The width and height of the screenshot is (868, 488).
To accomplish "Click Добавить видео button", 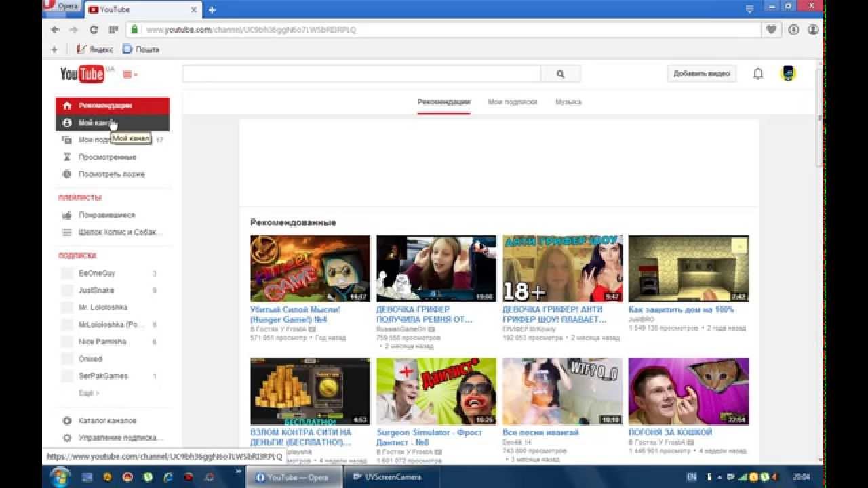I will (702, 74).
